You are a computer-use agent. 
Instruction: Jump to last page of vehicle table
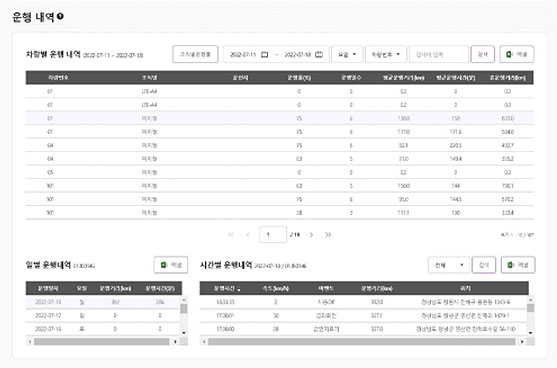pyautogui.click(x=328, y=234)
